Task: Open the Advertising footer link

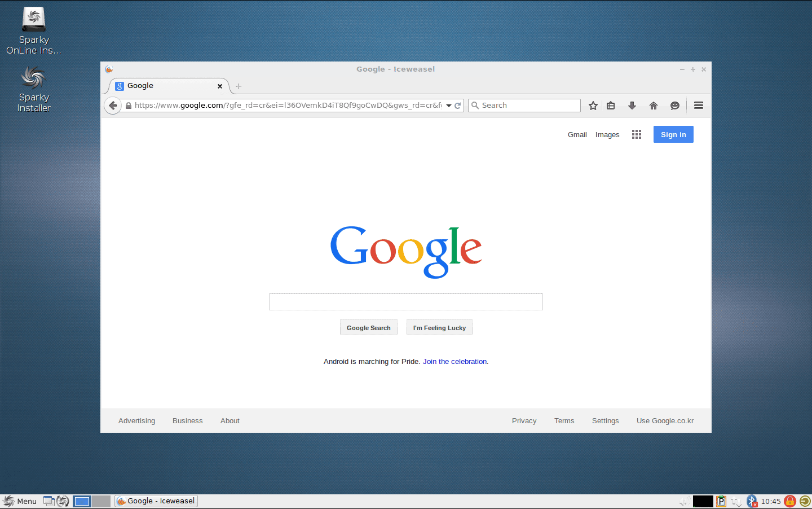Action: pos(136,421)
